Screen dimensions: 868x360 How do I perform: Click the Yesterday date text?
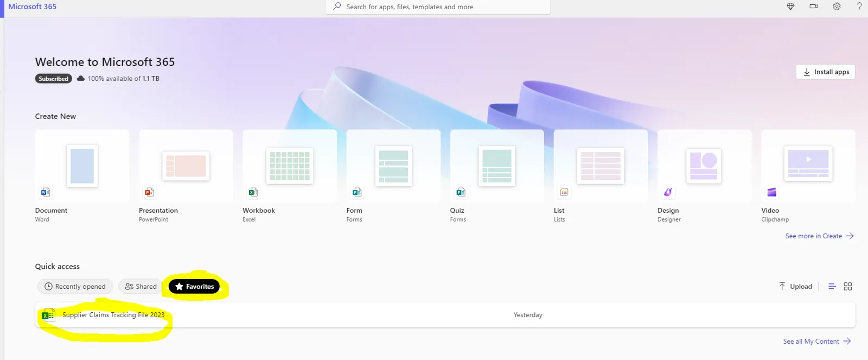(x=528, y=315)
